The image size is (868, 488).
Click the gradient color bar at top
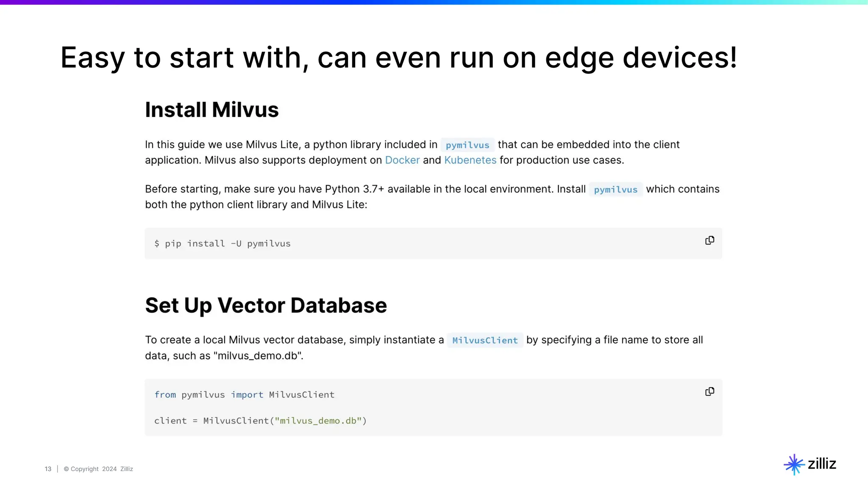click(x=434, y=2)
